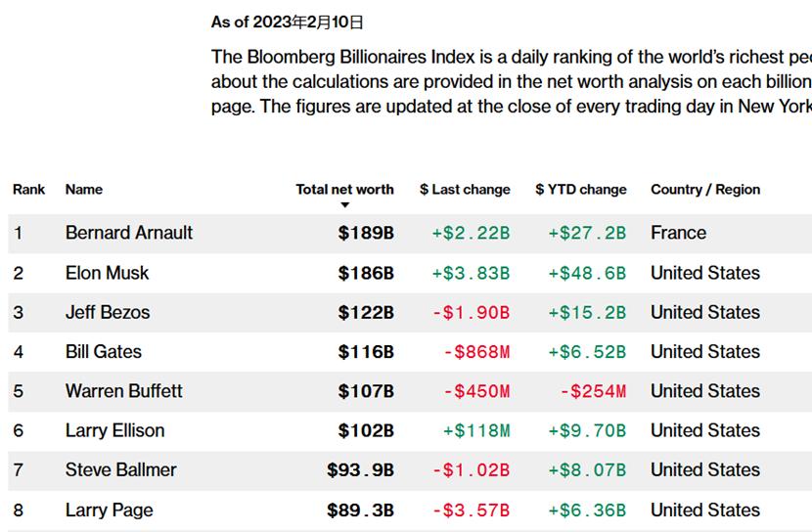
Task: Click France in Bernard Arnault's row
Action: click(x=678, y=233)
